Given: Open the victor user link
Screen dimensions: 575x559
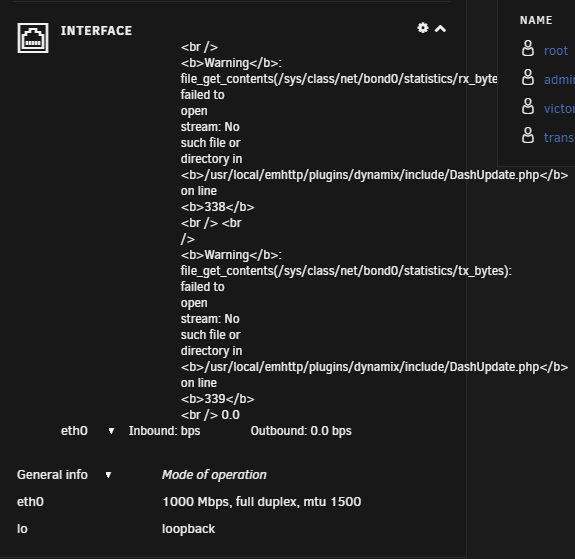Looking at the screenshot, I should [x=559, y=109].
